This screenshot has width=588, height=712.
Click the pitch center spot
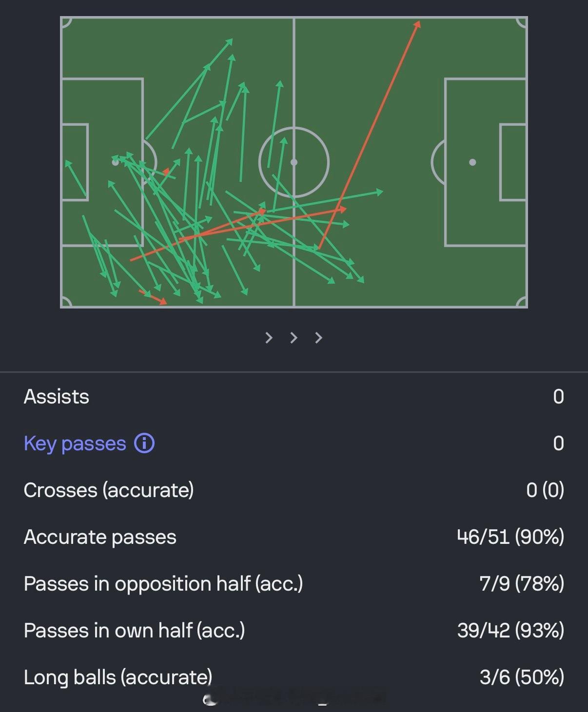coord(294,162)
